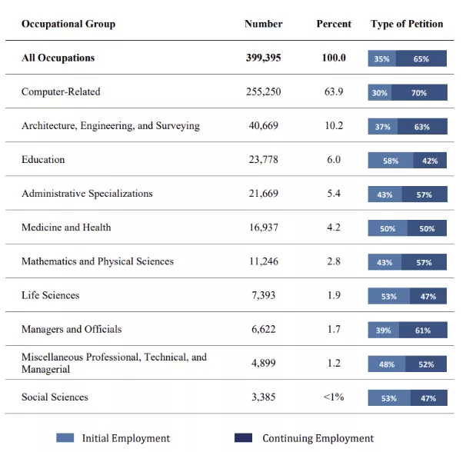The height and width of the screenshot is (452, 476).
Task: Select the 399,395 total number cell
Action: coord(264,58)
